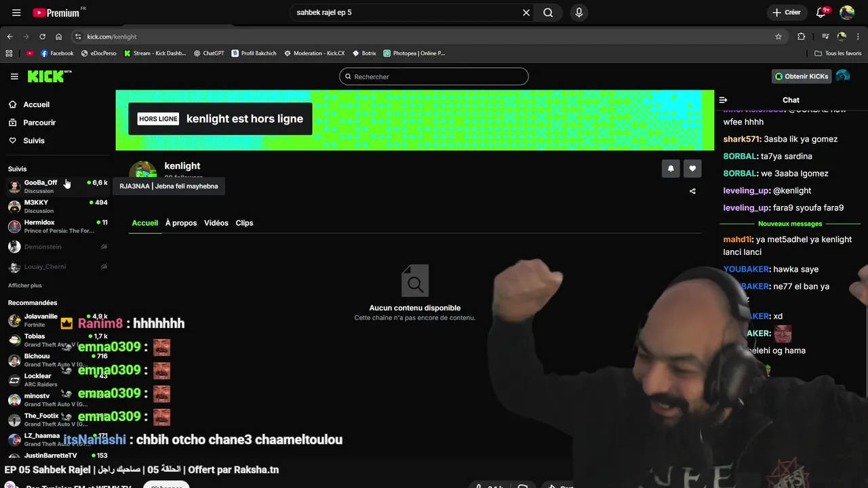Screen dimensions: 868x488
Task: Open YouTube notifications bell
Action: click(821, 12)
